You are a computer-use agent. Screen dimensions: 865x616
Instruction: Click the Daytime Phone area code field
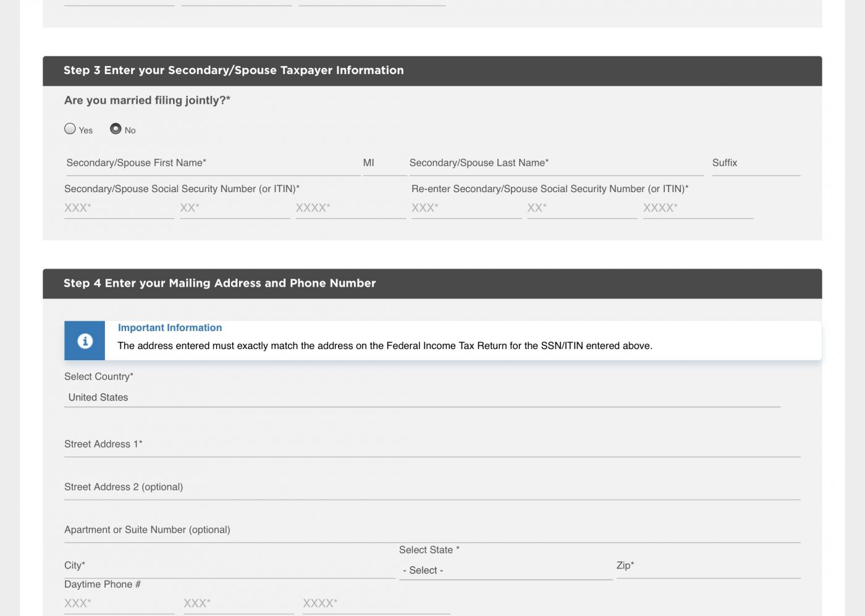click(x=119, y=604)
